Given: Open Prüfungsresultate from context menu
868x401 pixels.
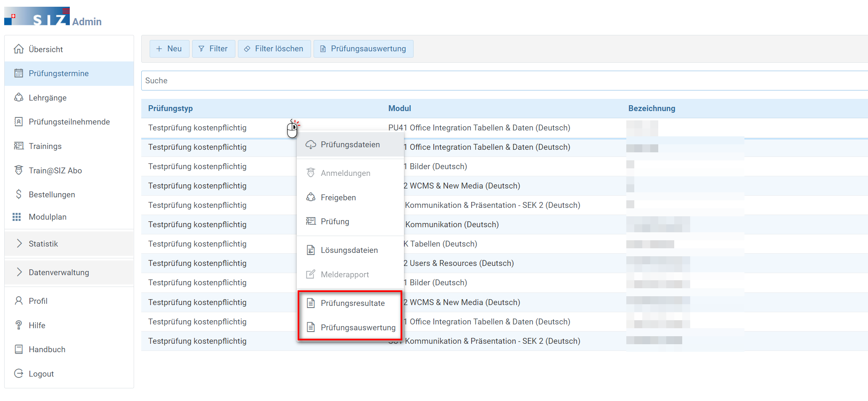Looking at the screenshot, I should [x=350, y=303].
